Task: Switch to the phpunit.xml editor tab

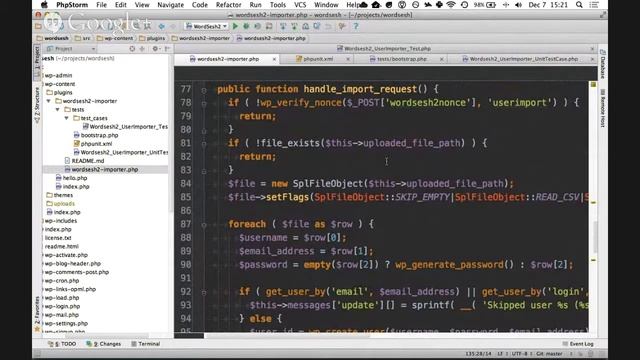Action: point(318,59)
